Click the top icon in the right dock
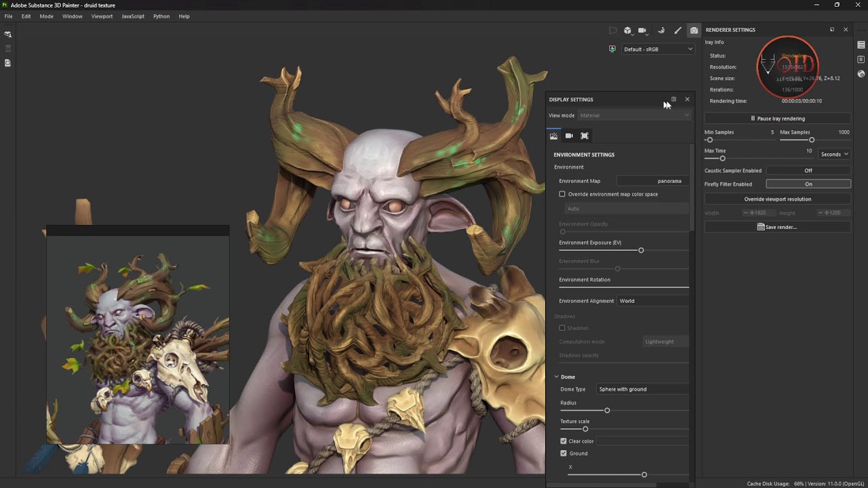 (x=861, y=45)
